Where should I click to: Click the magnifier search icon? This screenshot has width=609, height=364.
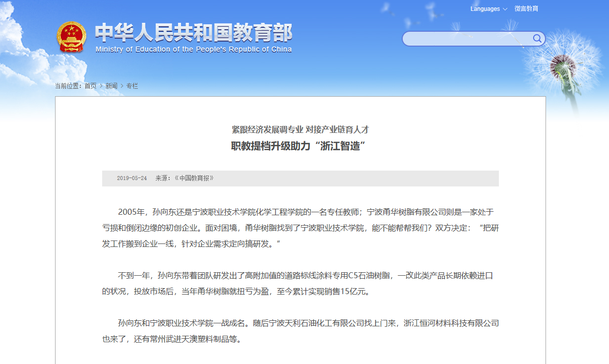coord(537,39)
